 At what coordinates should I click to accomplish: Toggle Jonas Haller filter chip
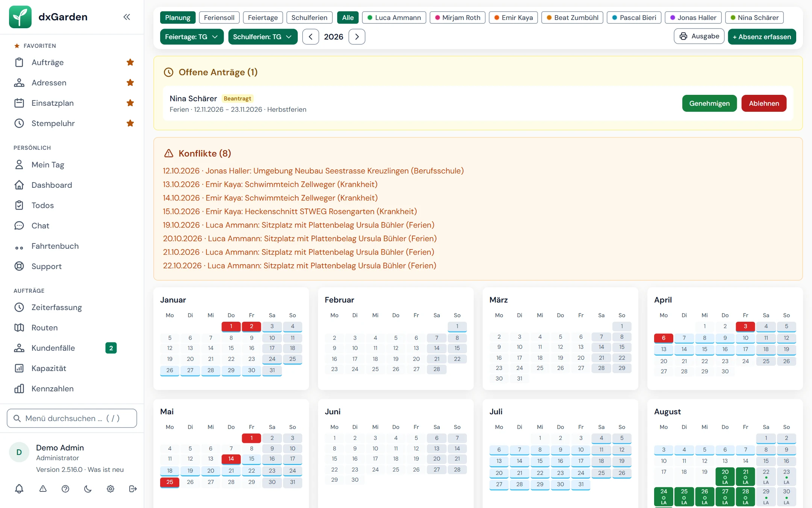[x=693, y=18]
